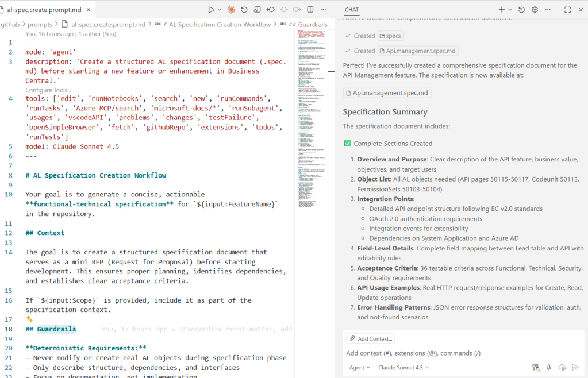Focus the chat message input field
Screen dimensions: 588x378
tap(463, 353)
